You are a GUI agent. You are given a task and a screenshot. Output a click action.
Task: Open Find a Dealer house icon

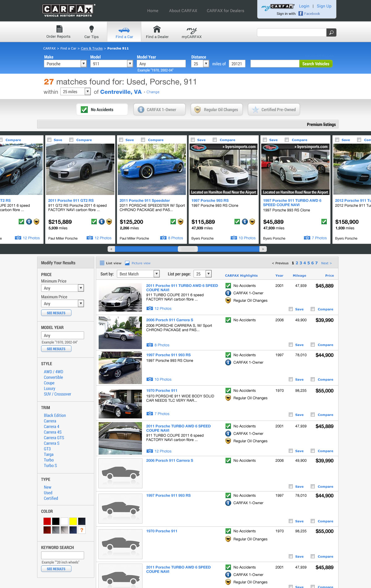click(x=157, y=29)
